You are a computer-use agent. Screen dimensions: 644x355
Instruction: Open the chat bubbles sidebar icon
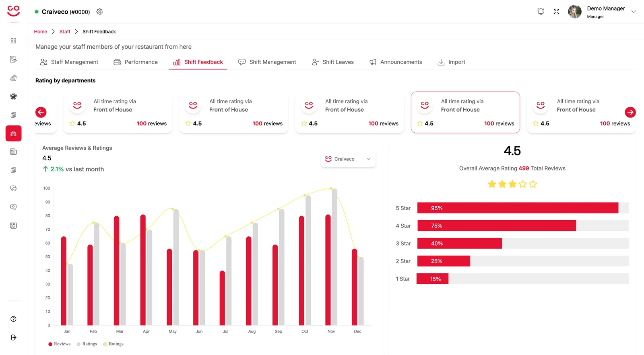pyautogui.click(x=13, y=189)
